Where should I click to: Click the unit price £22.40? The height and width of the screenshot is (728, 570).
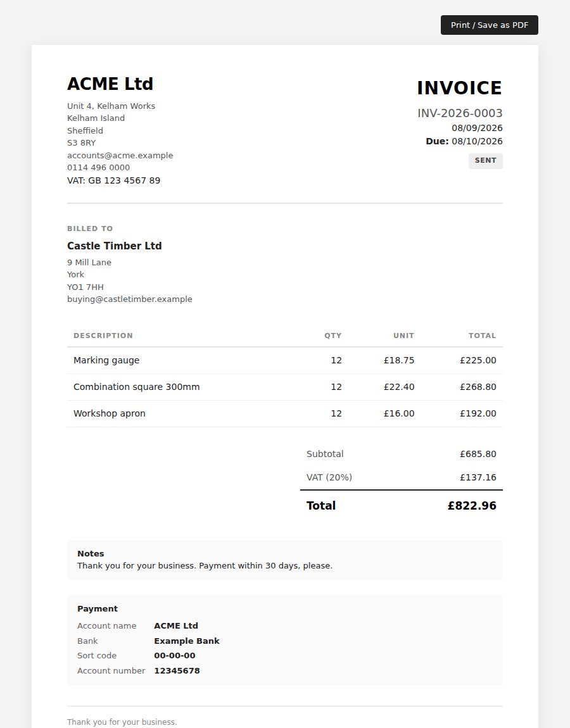click(x=399, y=387)
